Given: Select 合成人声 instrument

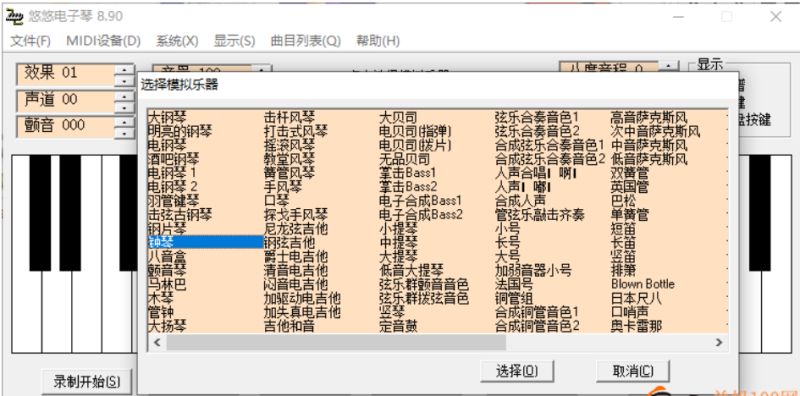Looking at the screenshot, I should coord(520,201).
